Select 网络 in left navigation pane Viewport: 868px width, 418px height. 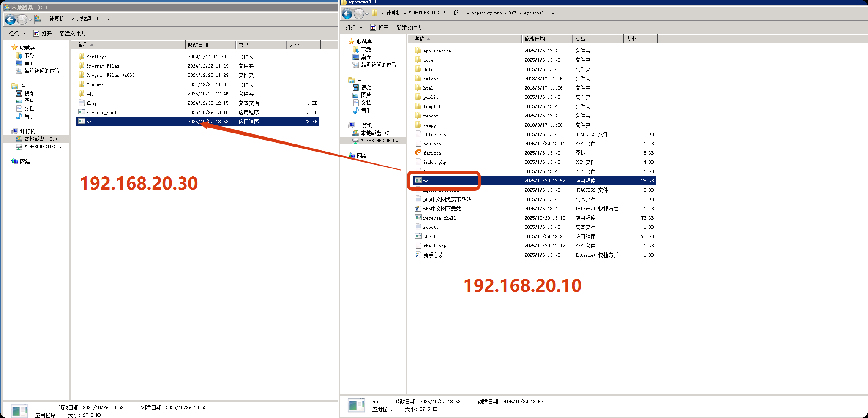[x=25, y=162]
